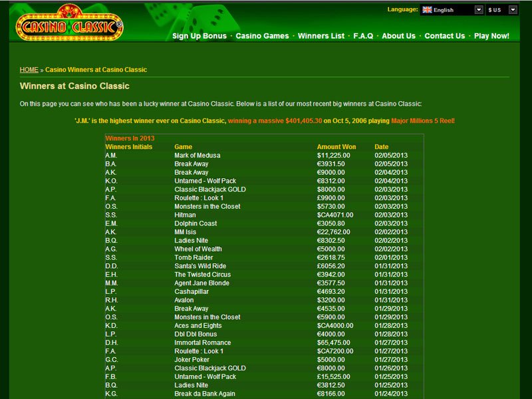Open the About Us page
532x399 pixels.
398,36
